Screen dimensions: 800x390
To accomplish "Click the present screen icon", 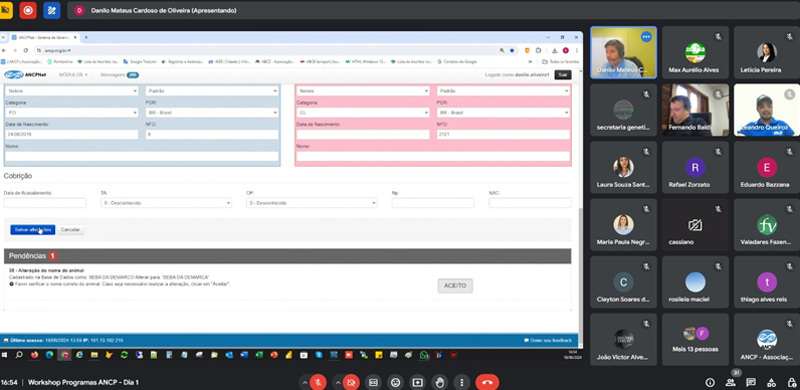I will coord(418,382).
